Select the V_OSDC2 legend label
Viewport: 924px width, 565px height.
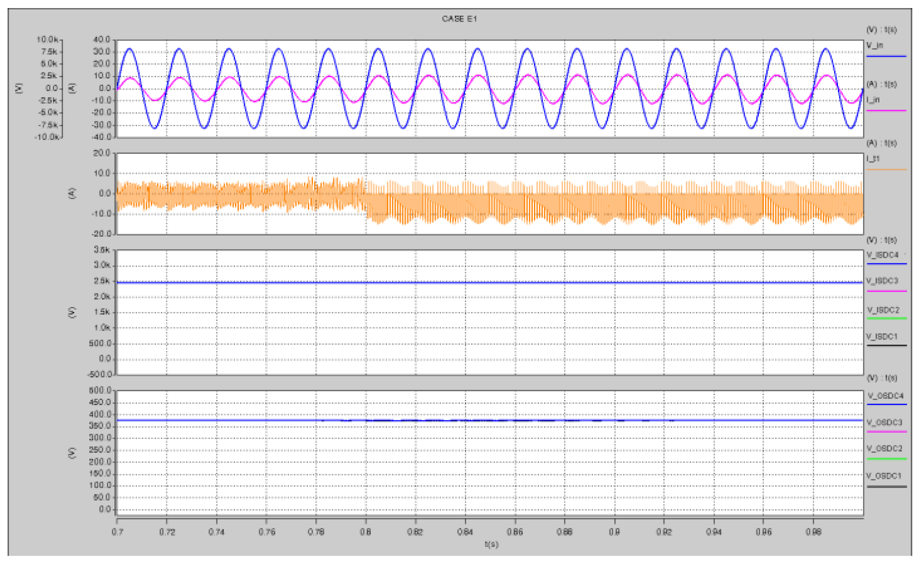coord(885,449)
